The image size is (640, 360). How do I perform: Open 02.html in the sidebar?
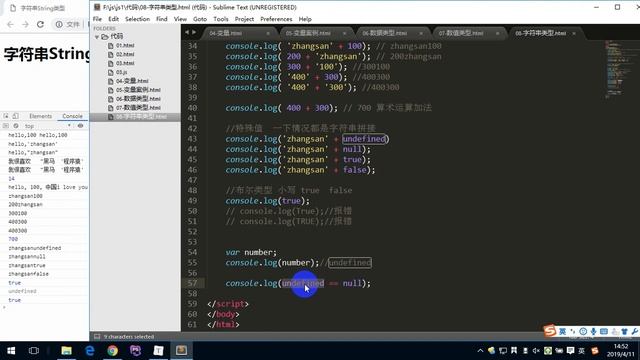[x=125, y=54]
